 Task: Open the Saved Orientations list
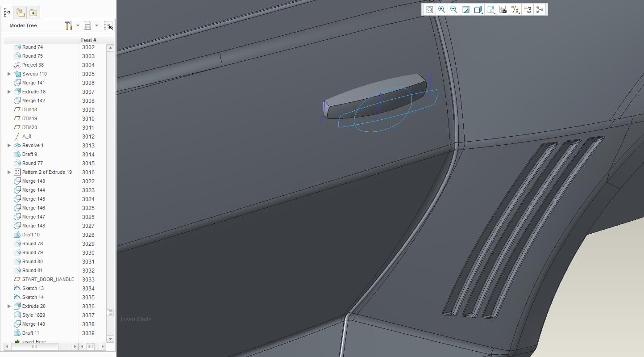[490, 9]
